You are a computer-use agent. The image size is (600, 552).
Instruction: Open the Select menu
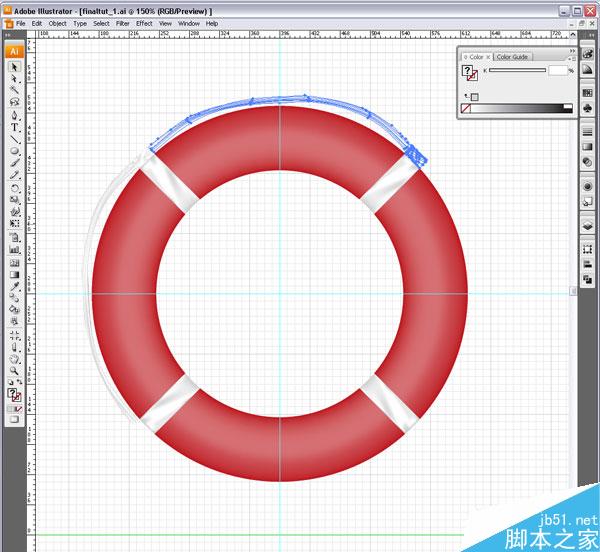point(101,23)
